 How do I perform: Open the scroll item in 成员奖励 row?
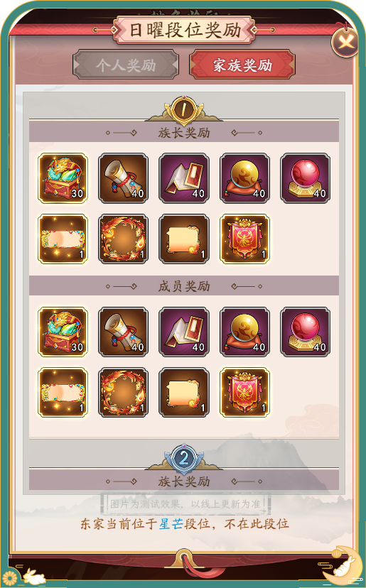pyautogui.click(x=124, y=332)
